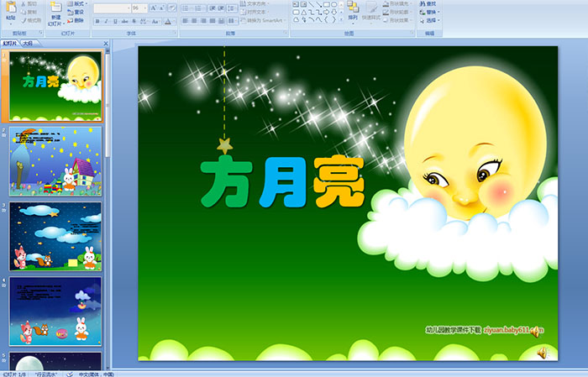Switch to the Outline (大纲) tab
This screenshot has height=377, width=588.
tap(28, 42)
